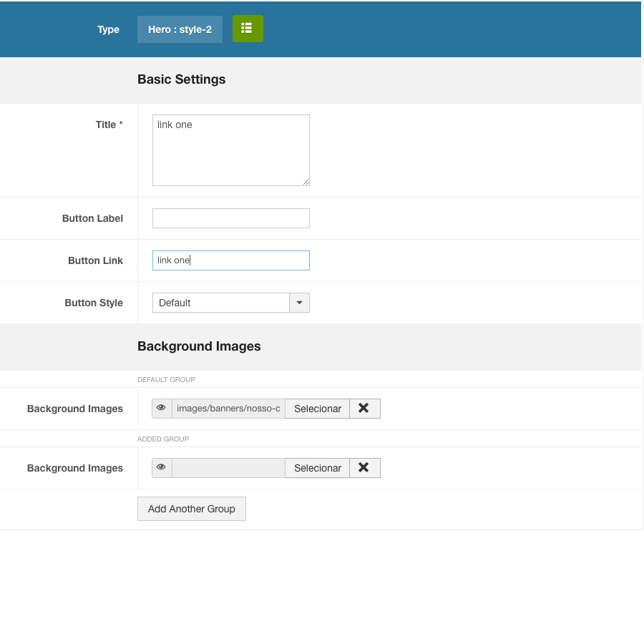
Task: Click the "Hero : style-2" type button
Action: click(180, 29)
